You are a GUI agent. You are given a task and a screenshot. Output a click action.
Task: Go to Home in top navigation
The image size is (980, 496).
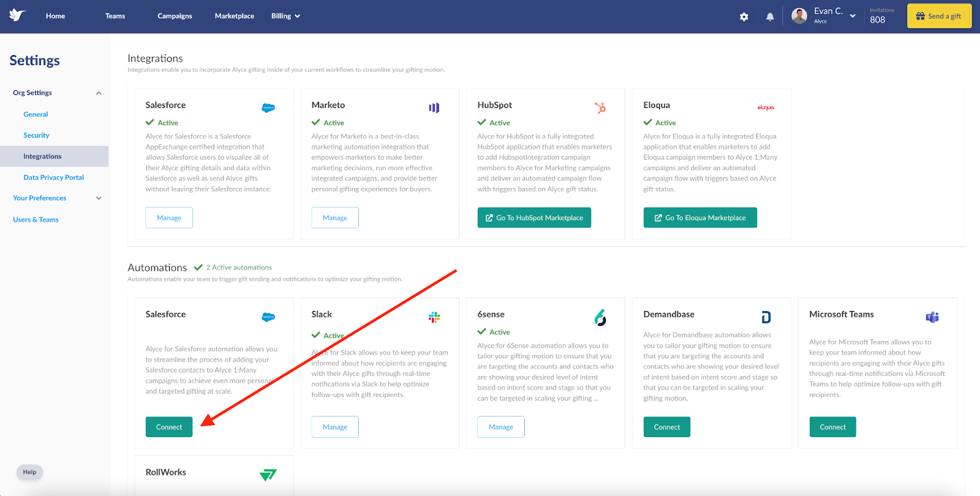click(55, 16)
